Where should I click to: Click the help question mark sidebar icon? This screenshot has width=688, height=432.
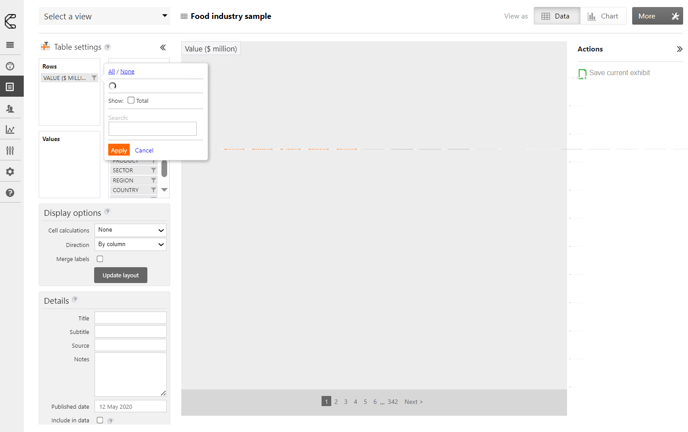(10, 193)
